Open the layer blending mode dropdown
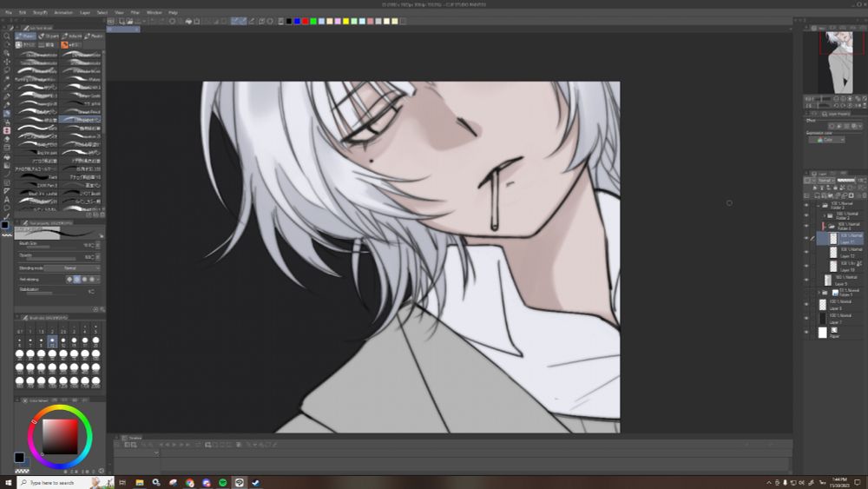The width and height of the screenshot is (868, 489). coord(825,180)
